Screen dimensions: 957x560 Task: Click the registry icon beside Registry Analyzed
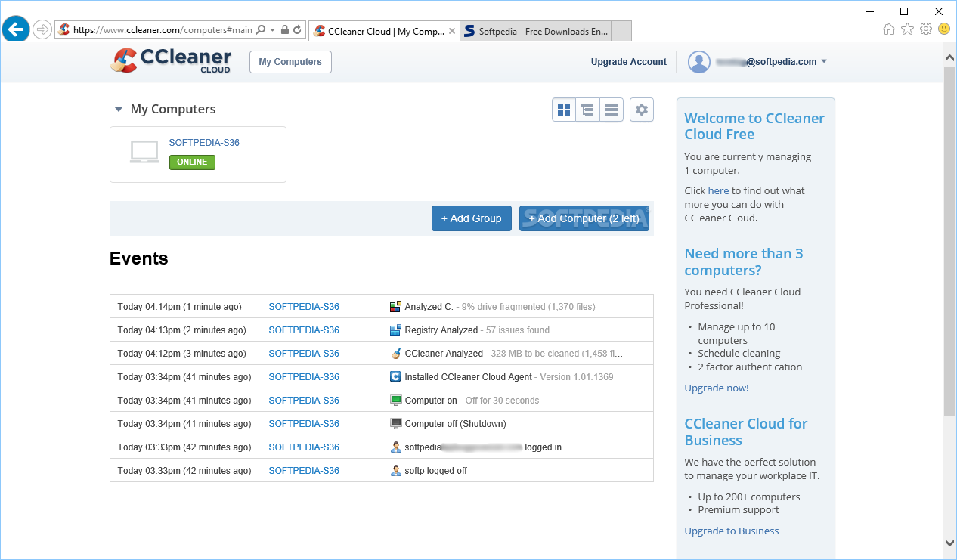395,330
